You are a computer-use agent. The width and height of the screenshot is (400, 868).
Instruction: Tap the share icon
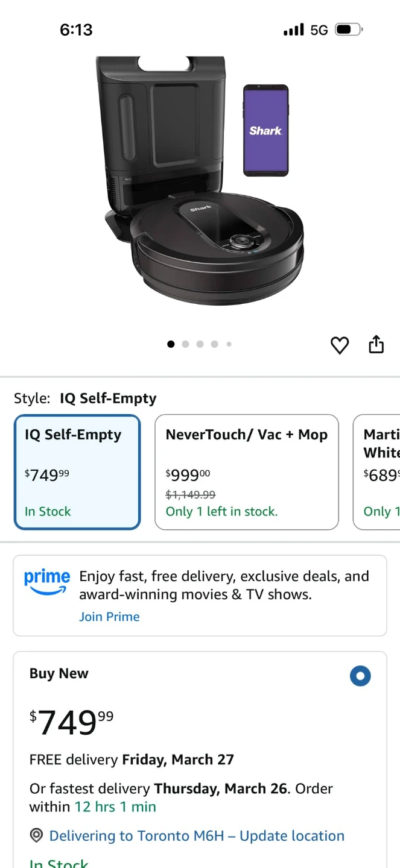(x=376, y=344)
